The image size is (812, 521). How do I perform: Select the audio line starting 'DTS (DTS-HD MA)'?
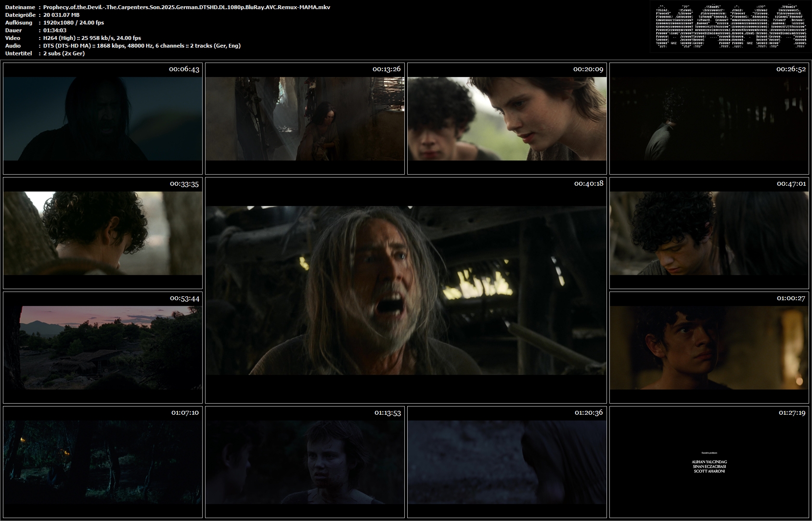142,46
